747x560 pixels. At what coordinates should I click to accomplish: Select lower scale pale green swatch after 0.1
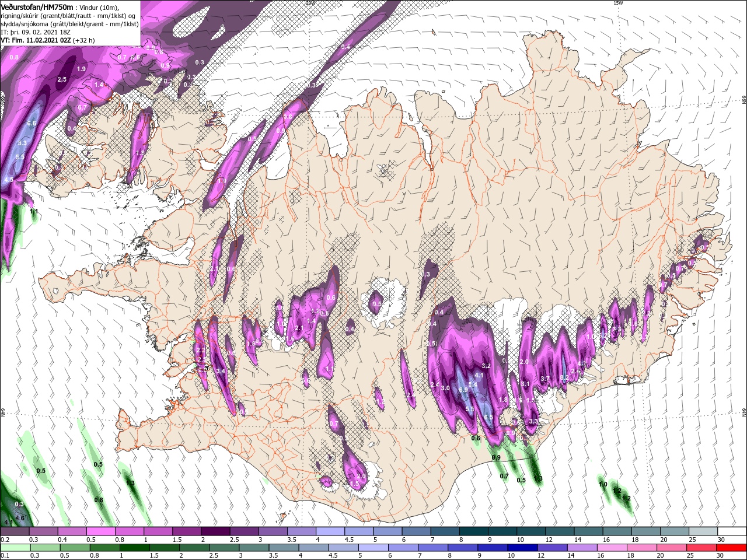click(15, 548)
